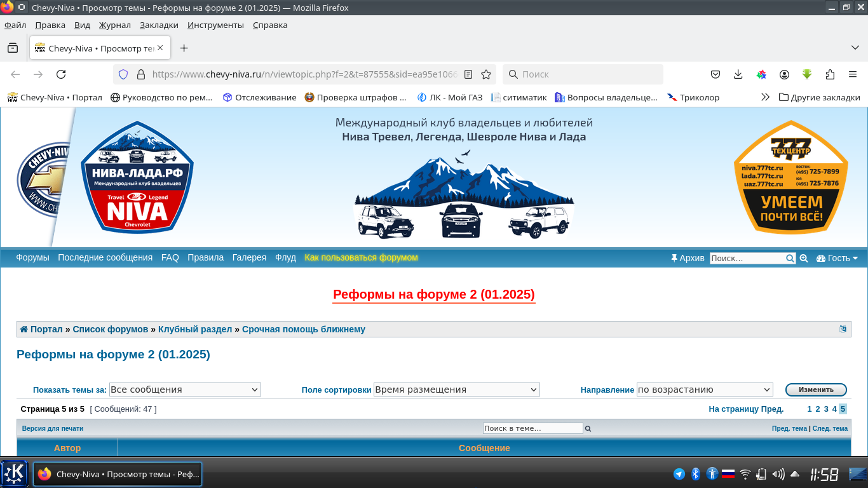Open Firefox View tab list icon
Screen dimensions: 868x488
click(x=13, y=48)
